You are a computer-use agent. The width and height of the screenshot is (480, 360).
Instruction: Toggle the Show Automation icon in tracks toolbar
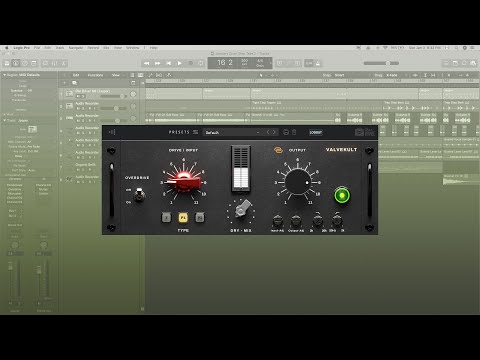(x=150, y=75)
